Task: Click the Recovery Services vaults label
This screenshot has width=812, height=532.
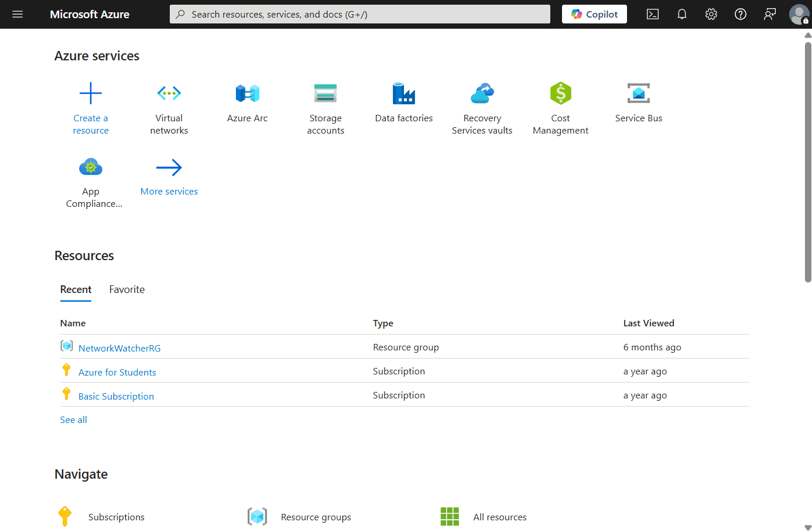Action: pos(482,124)
